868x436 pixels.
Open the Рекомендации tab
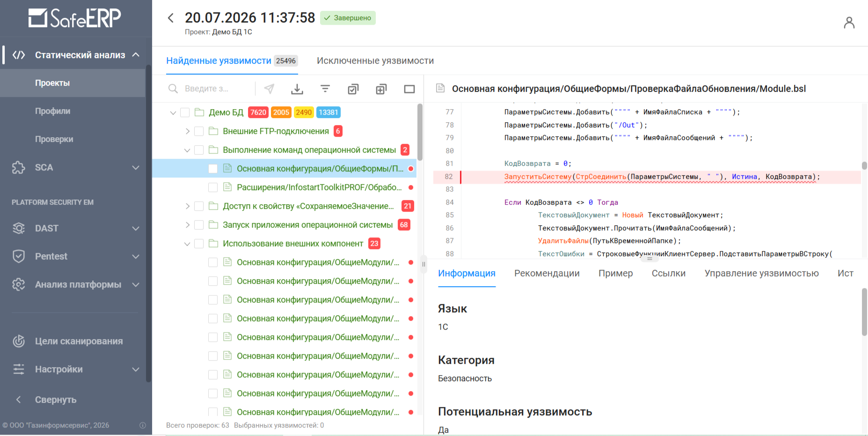coord(547,273)
